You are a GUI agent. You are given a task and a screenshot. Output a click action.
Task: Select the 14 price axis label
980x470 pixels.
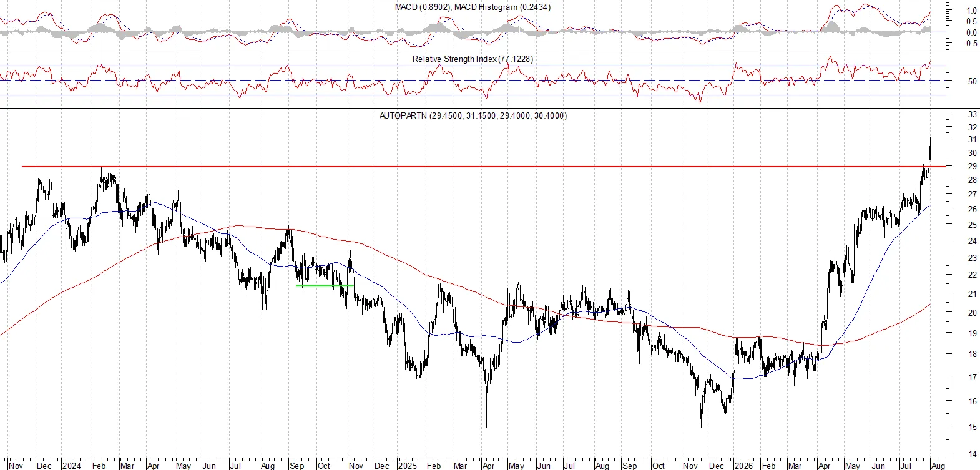click(x=972, y=454)
